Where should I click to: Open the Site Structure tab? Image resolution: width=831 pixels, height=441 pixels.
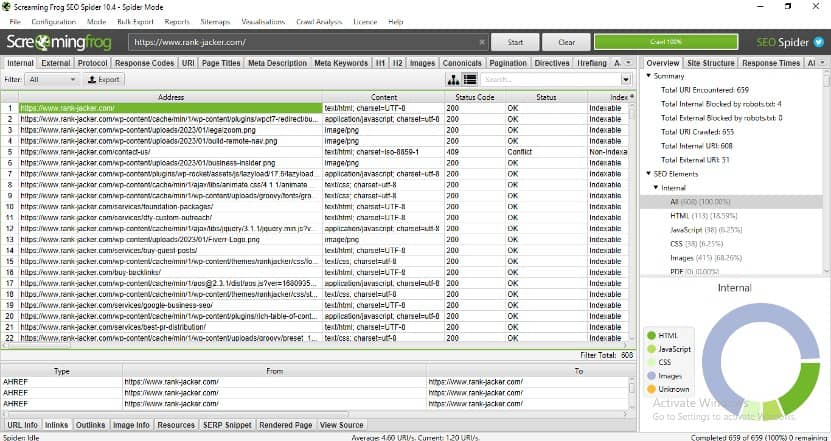(711, 63)
